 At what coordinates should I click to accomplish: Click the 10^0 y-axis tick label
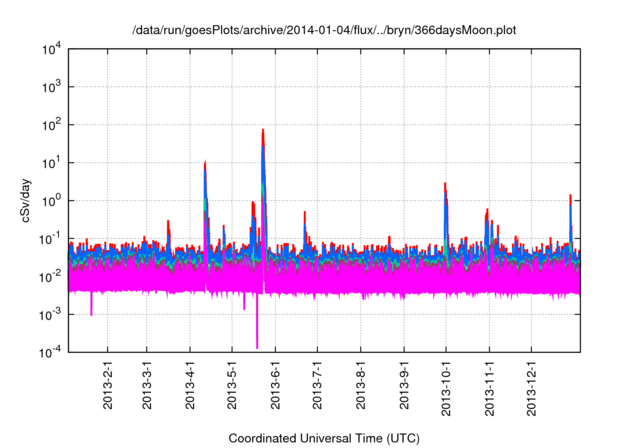coord(52,200)
